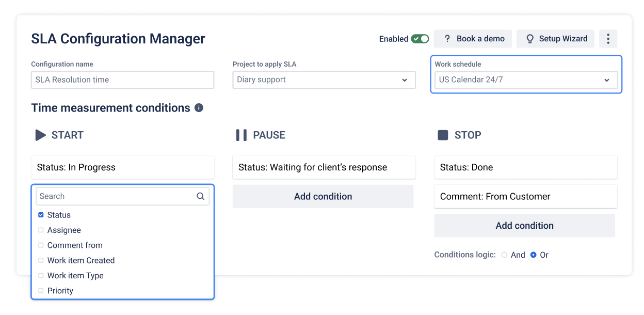Click the magnifier icon in search box
This screenshot has width=644, height=315.
pyautogui.click(x=201, y=196)
